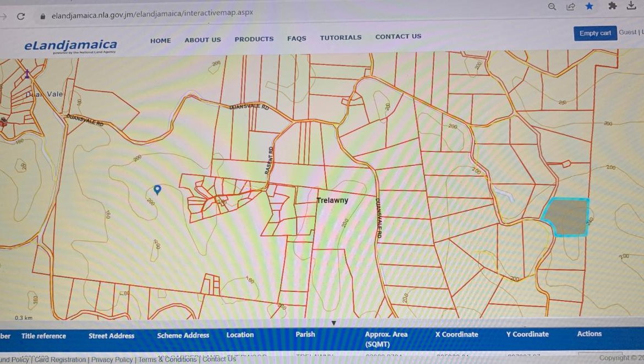644x364 pixels.
Task: Open the FAQS page
Action: click(297, 38)
